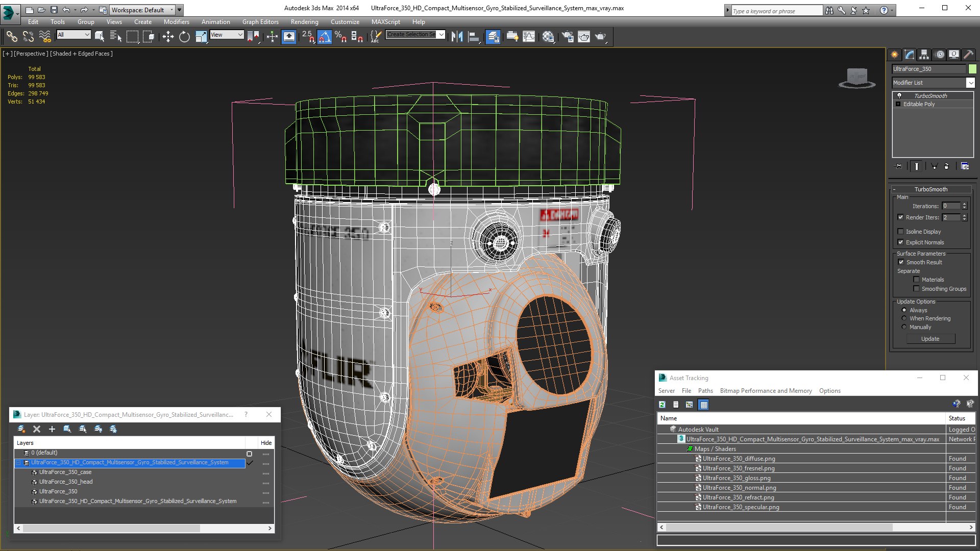
Task: Select the When Rendering radio button
Action: point(904,318)
